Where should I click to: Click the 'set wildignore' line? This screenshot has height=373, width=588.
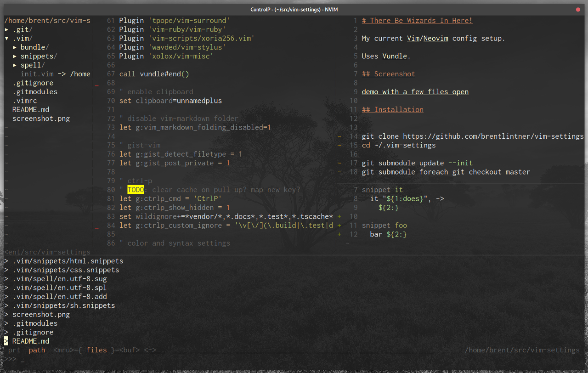click(x=226, y=216)
